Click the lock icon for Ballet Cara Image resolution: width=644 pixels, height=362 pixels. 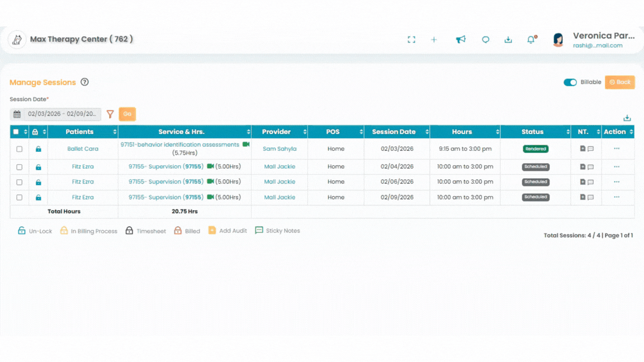pyautogui.click(x=39, y=149)
